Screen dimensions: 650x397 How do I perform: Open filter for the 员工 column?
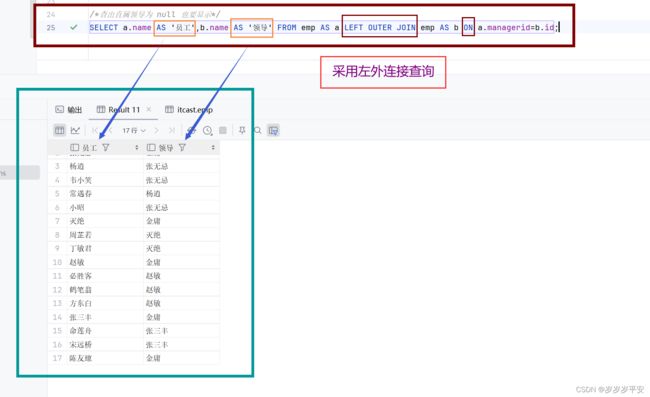[x=106, y=148]
